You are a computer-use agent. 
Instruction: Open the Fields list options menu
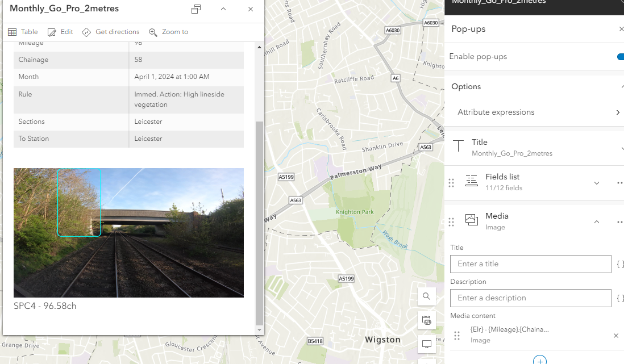tap(619, 183)
